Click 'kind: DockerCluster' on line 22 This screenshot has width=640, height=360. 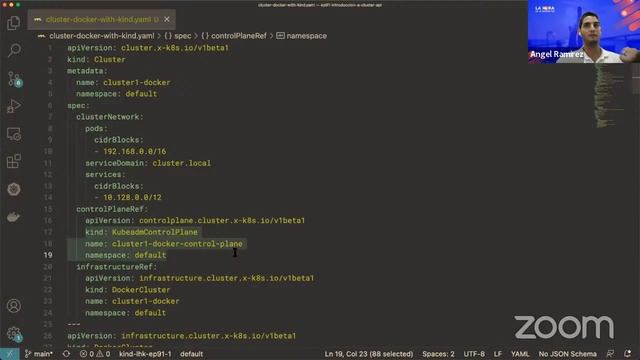coord(128,290)
